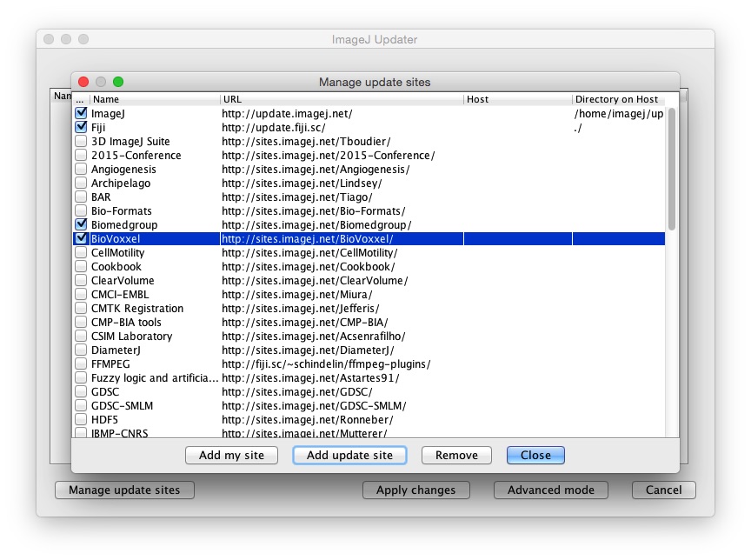Tick the CMTK Registration checkbox
751x560 pixels.
[81, 308]
